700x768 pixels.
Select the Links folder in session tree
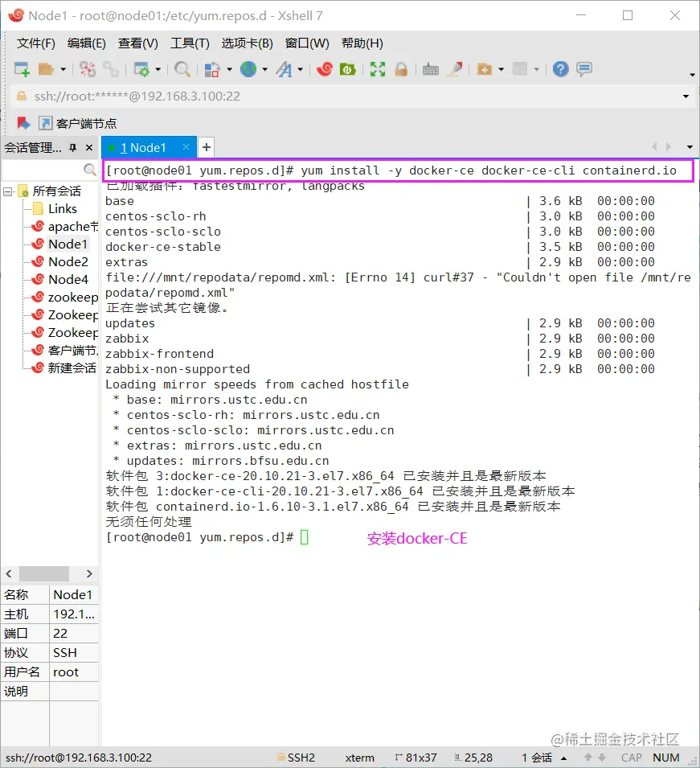tap(55, 209)
